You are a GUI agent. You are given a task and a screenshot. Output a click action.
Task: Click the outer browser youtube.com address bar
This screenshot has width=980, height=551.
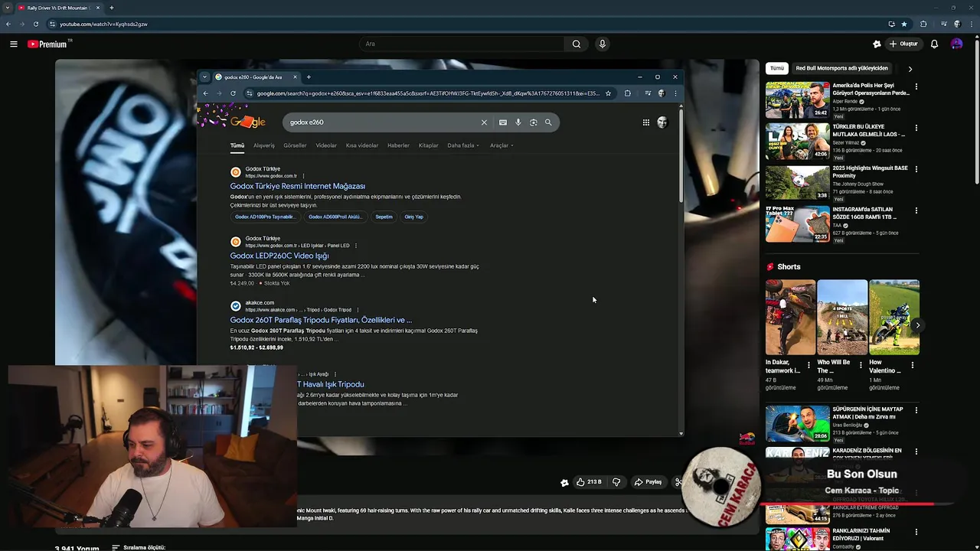click(459, 24)
